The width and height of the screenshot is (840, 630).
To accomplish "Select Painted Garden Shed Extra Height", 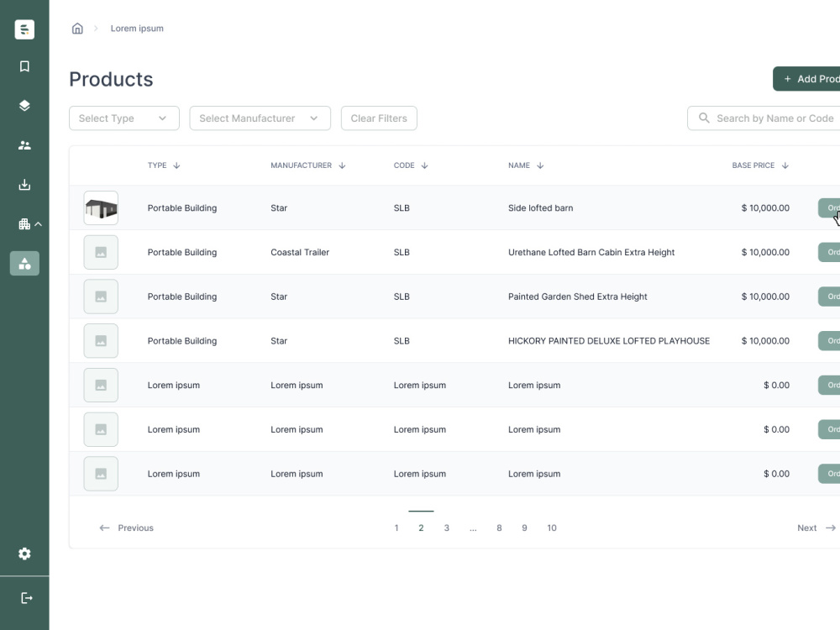I will (x=578, y=297).
